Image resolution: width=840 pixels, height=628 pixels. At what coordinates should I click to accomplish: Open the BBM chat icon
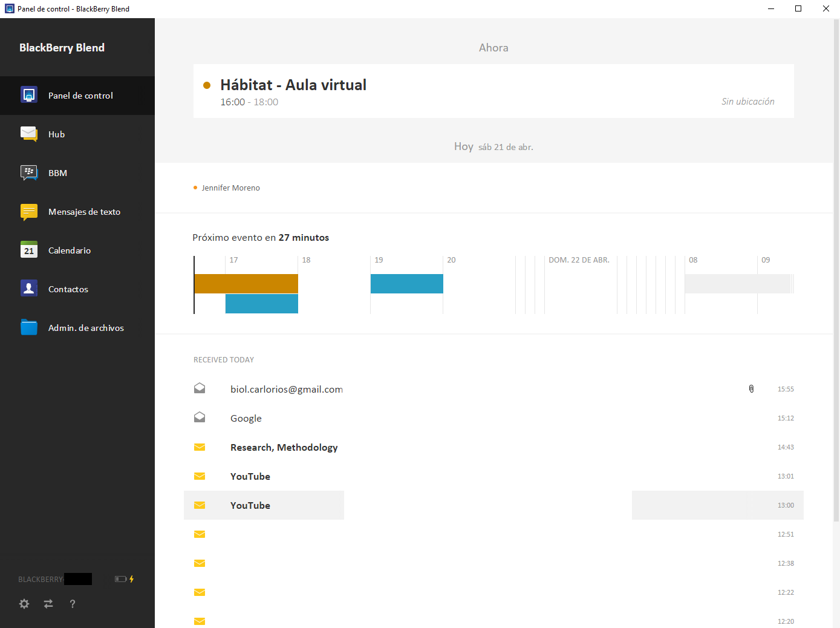coord(29,172)
